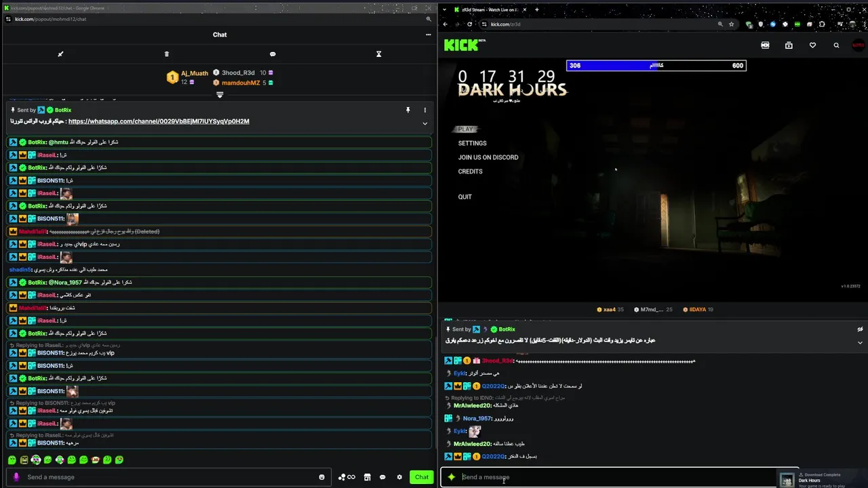
Task: Click the speech bubble icon in chat toolbar
Action: point(273,54)
